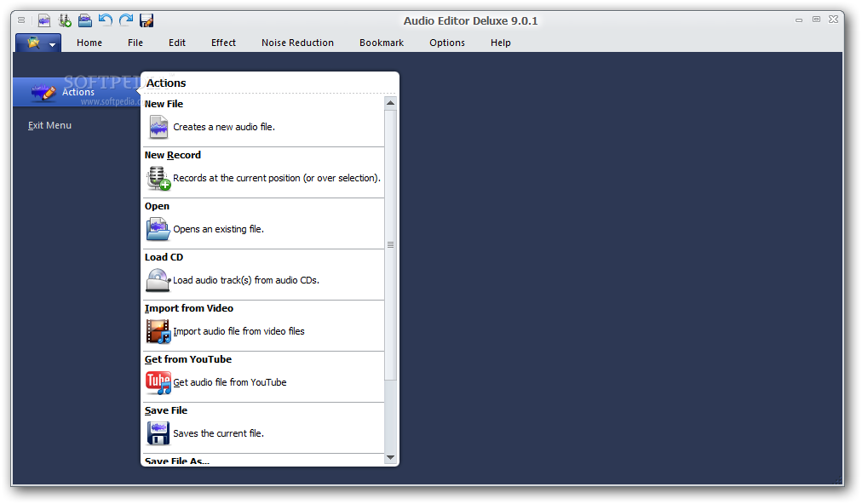The height and width of the screenshot is (504, 862).
Task: Switch to the Edit tab
Action: point(177,43)
